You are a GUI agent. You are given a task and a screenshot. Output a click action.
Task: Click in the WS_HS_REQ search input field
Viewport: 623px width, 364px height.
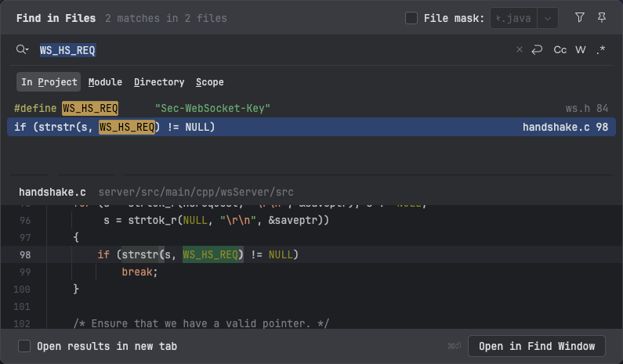[274, 50]
